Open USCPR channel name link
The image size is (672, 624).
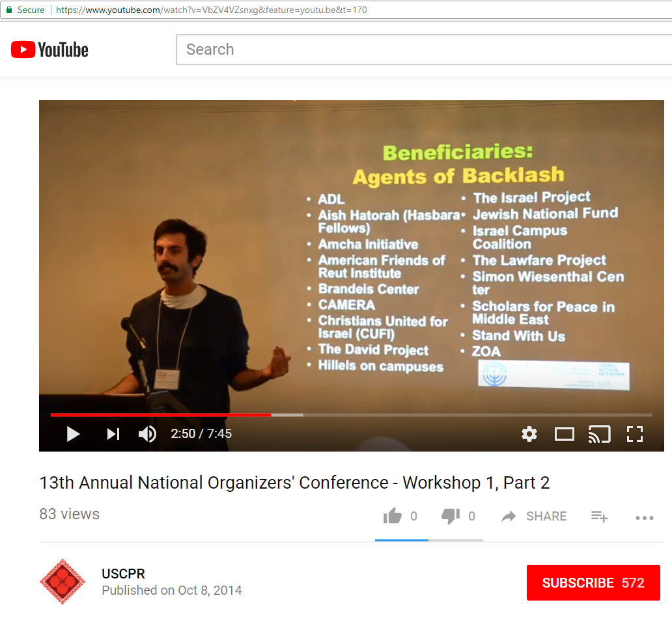(x=123, y=574)
